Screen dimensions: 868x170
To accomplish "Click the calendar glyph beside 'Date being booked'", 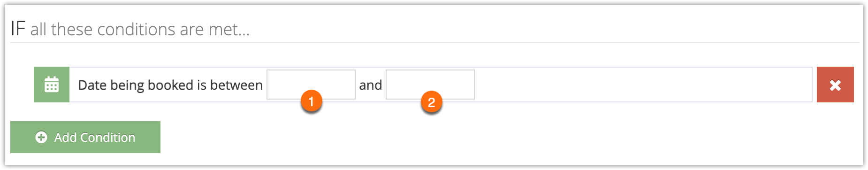I will click(x=52, y=85).
